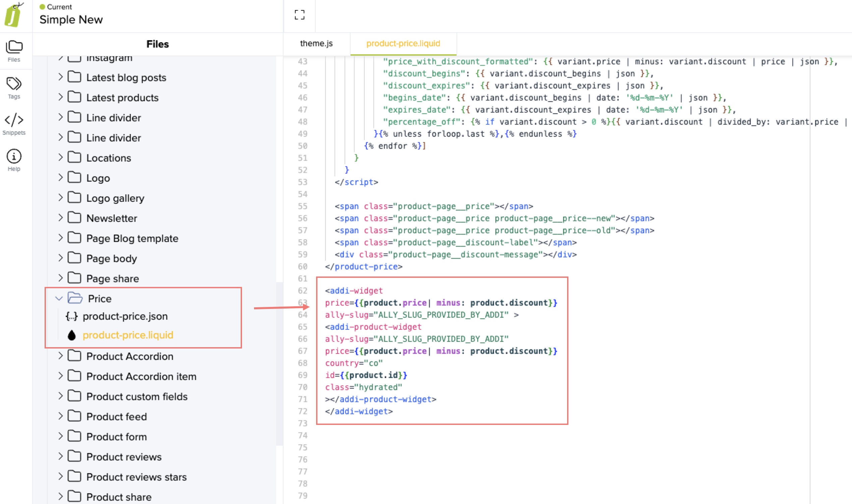Click the Files panel heading
Screen dimensions: 852x504
pyautogui.click(x=158, y=44)
